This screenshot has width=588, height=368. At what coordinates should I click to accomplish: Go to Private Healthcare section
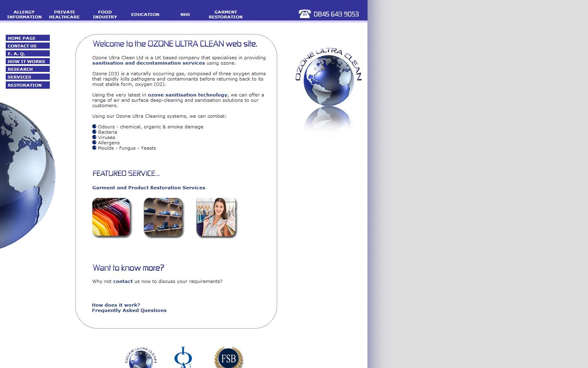click(x=64, y=14)
